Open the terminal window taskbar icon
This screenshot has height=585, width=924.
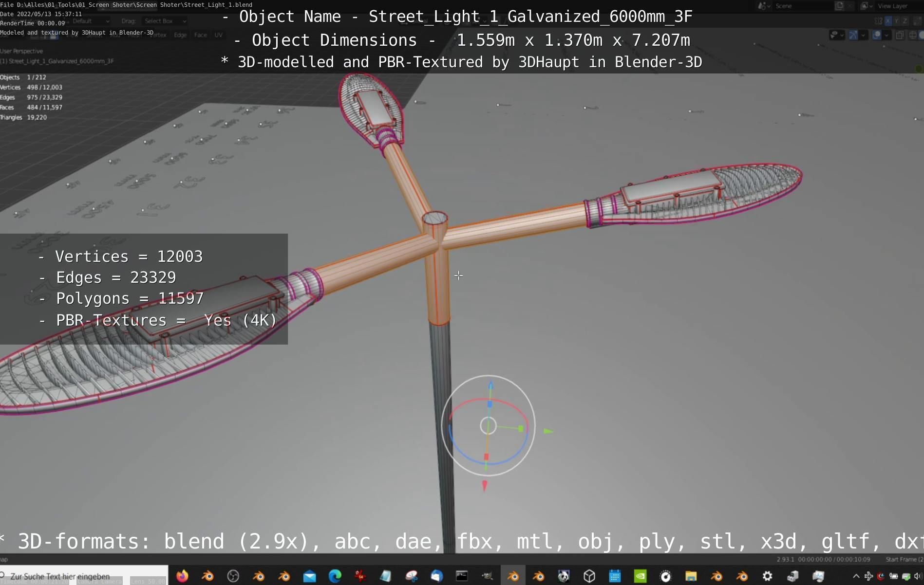click(461, 576)
